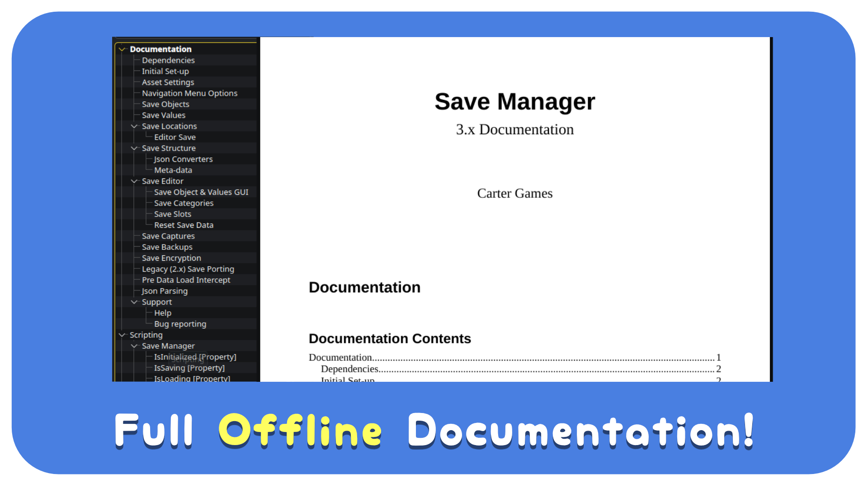Viewport: 868px width, 488px height.
Task: Select Bug reporting bookmark
Action: (x=180, y=324)
